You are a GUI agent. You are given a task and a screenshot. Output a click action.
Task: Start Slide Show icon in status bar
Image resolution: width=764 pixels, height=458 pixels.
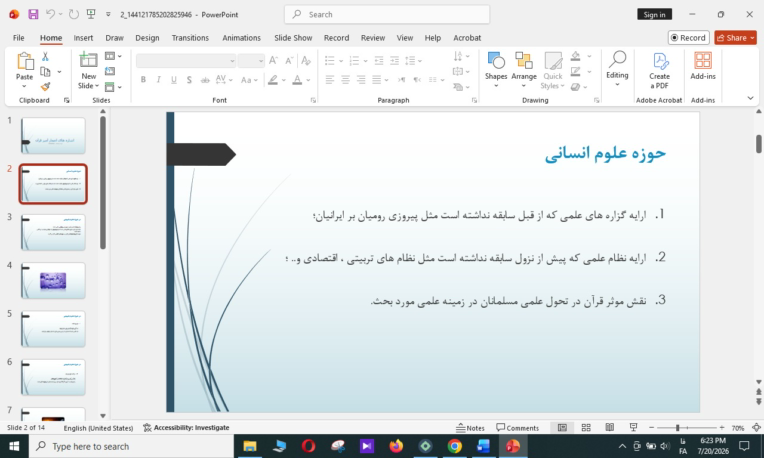tap(633, 427)
